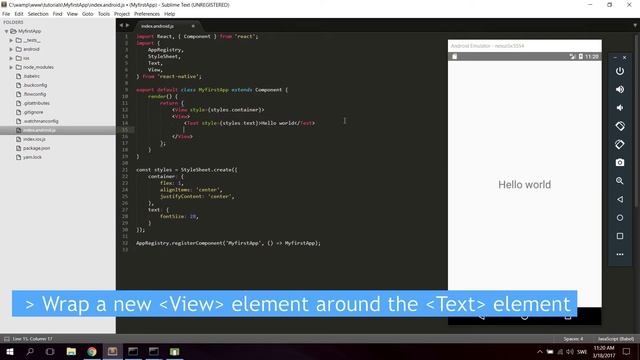Click the SWE language indicator in tray
Viewport: 640px width, 360px height.
coord(582,351)
